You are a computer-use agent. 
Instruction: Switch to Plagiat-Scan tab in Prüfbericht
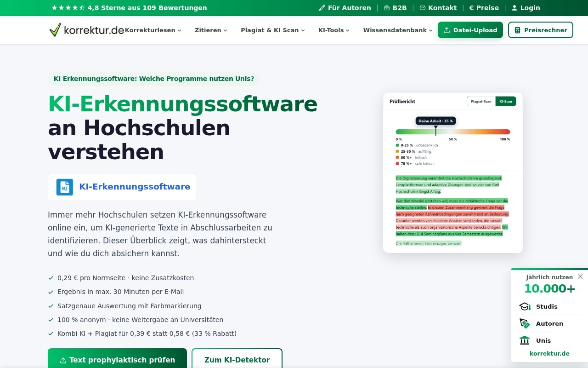[481, 101]
